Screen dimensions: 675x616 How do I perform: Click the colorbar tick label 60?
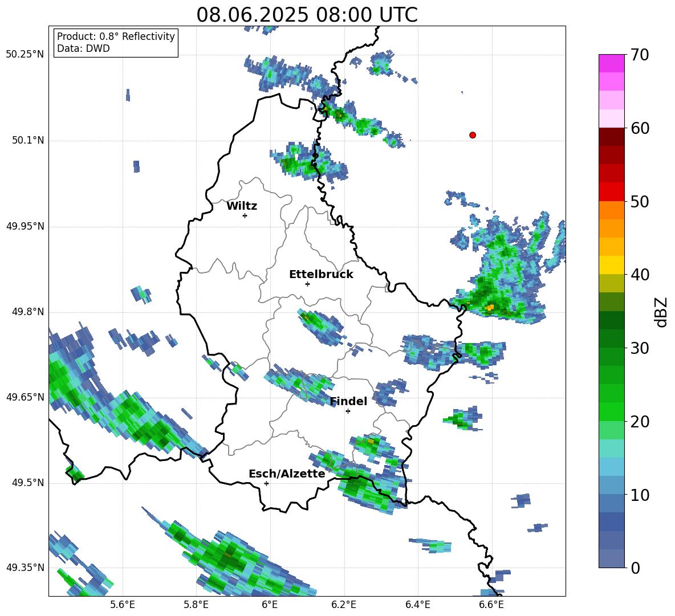(640, 128)
